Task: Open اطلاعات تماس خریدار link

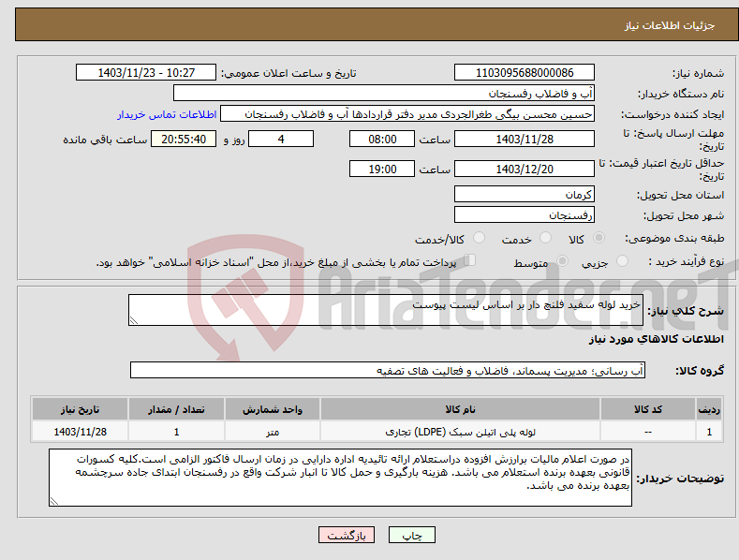Action: [x=167, y=114]
